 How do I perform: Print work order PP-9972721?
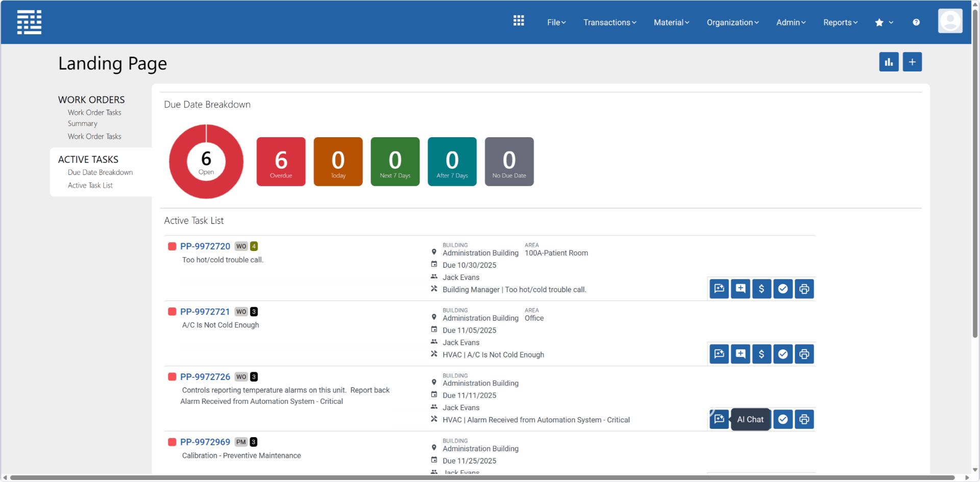[804, 354]
